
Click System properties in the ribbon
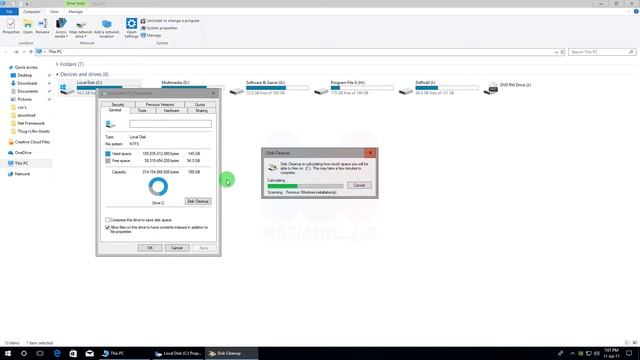point(159,28)
